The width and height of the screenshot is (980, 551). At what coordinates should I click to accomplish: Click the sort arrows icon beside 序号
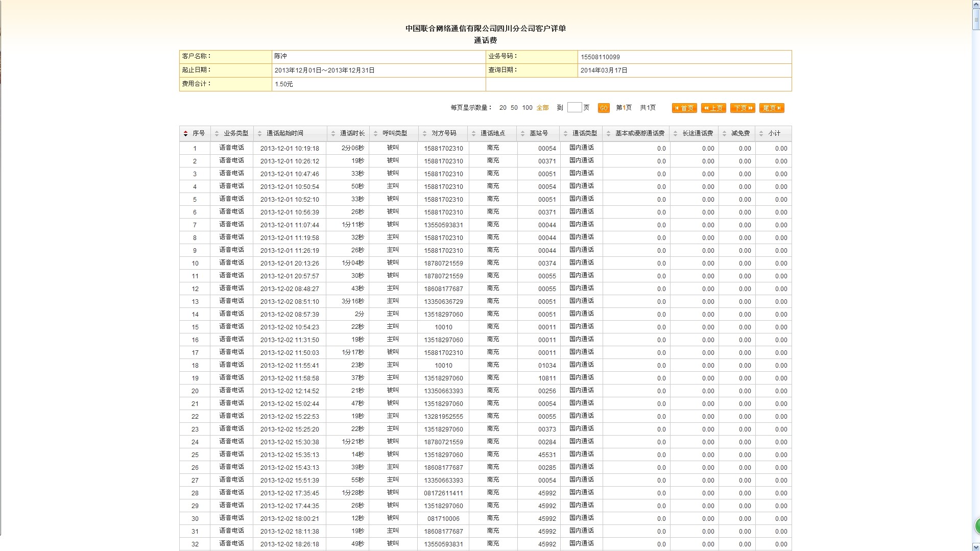(x=185, y=134)
